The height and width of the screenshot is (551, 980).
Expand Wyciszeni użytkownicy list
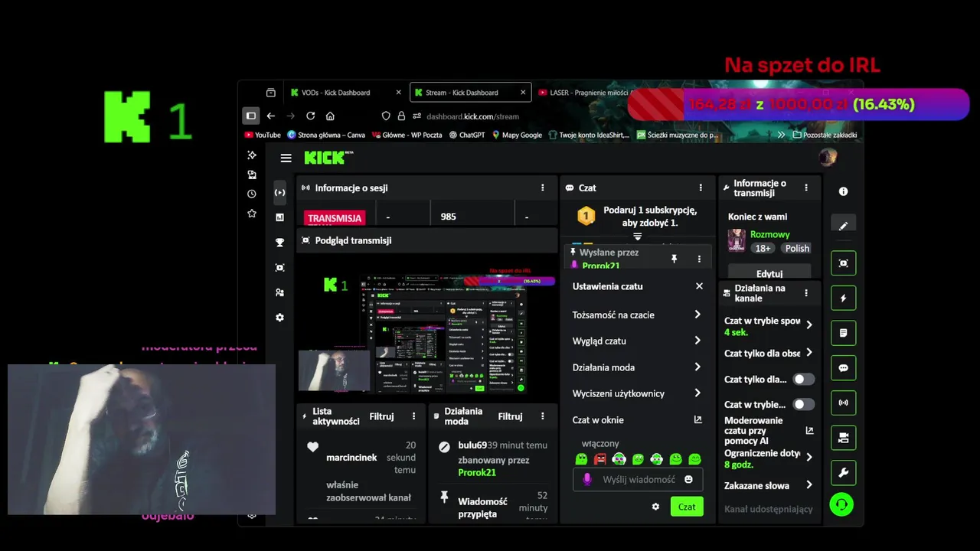click(637, 393)
